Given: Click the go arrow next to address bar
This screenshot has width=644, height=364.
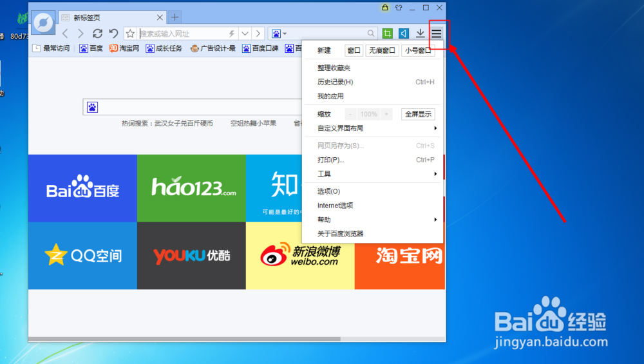Looking at the screenshot, I should pos(258,34).
